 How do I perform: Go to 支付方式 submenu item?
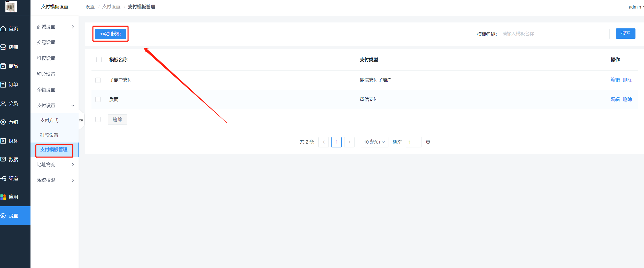[49, 121]
